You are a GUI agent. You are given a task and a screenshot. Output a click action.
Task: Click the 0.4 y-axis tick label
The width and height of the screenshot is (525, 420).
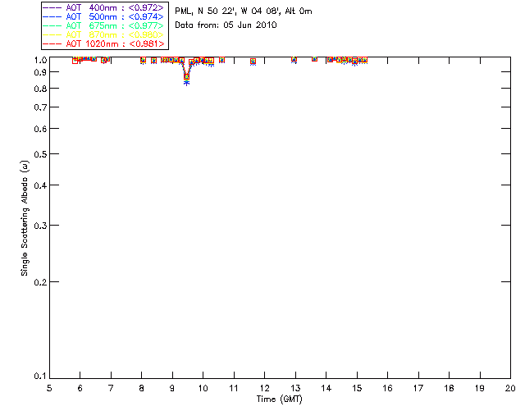click(x=40, y=185)
